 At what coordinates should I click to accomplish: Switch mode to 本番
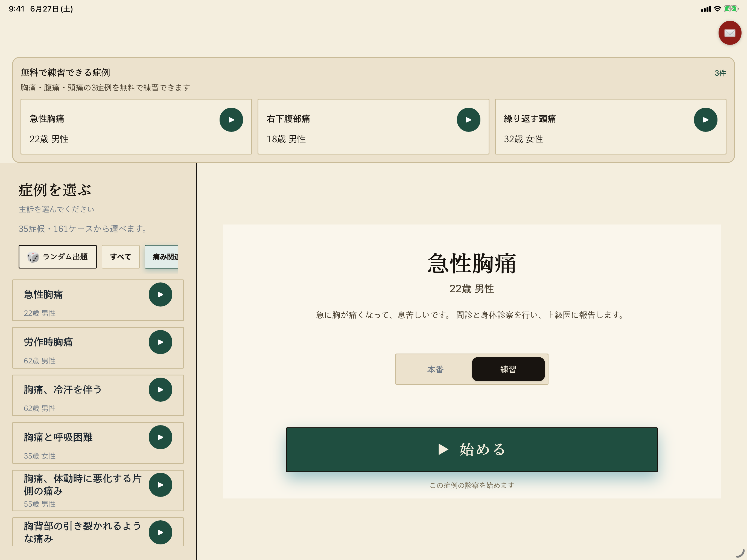pos(435,369)
